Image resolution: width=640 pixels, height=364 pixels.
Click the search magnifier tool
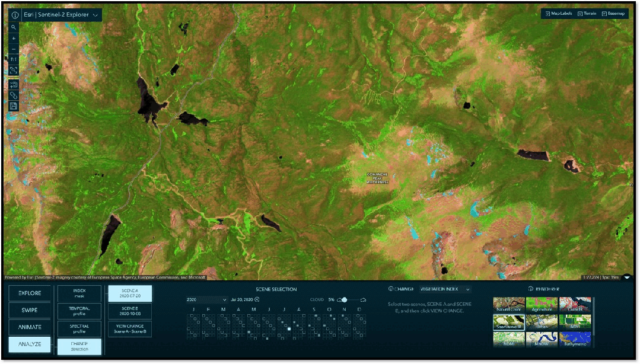pos(14,28)
